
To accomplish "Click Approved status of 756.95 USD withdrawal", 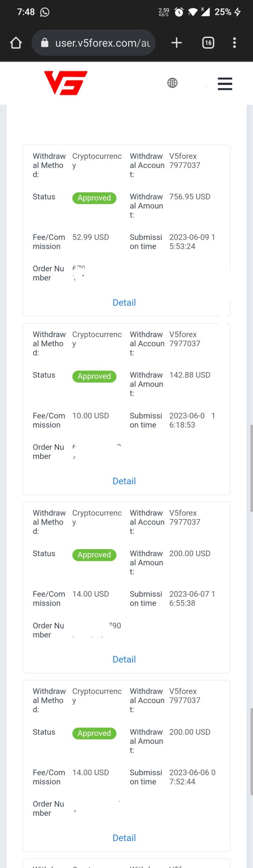I will [x=94, y=198].
